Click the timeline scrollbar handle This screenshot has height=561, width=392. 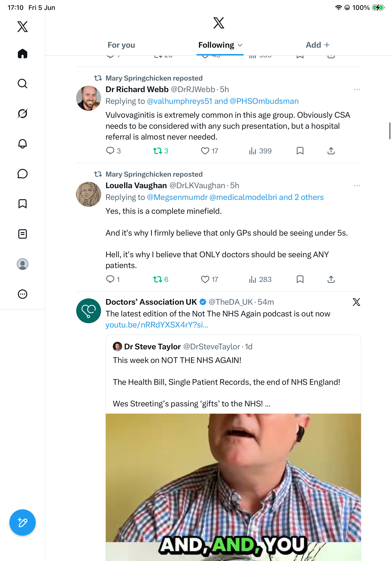(390, 131)
